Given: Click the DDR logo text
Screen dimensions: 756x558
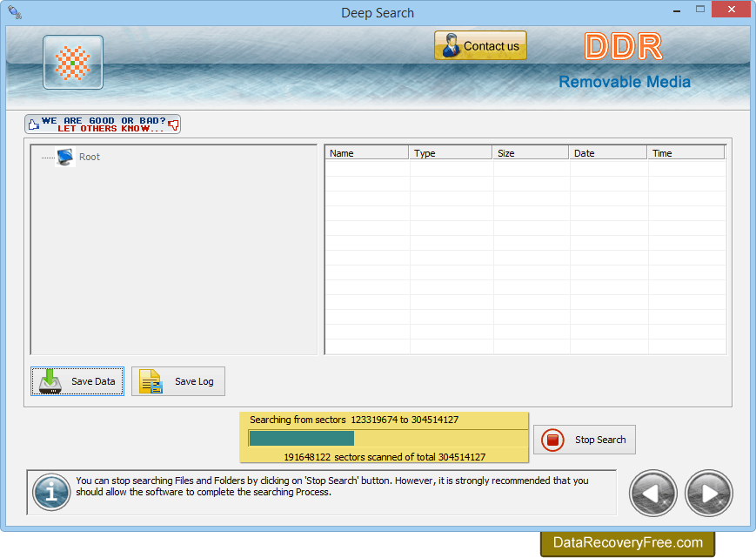Looking at the screenshot, I should (624, 46).
